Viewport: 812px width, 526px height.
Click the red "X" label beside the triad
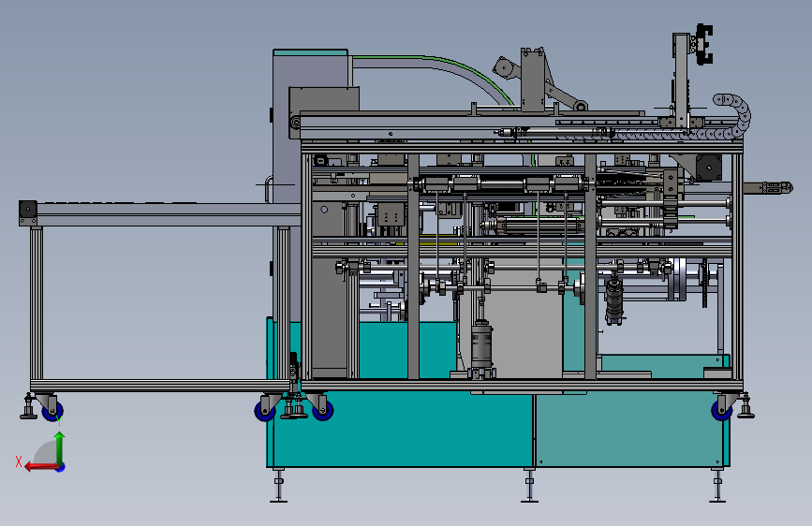(19, 461)
